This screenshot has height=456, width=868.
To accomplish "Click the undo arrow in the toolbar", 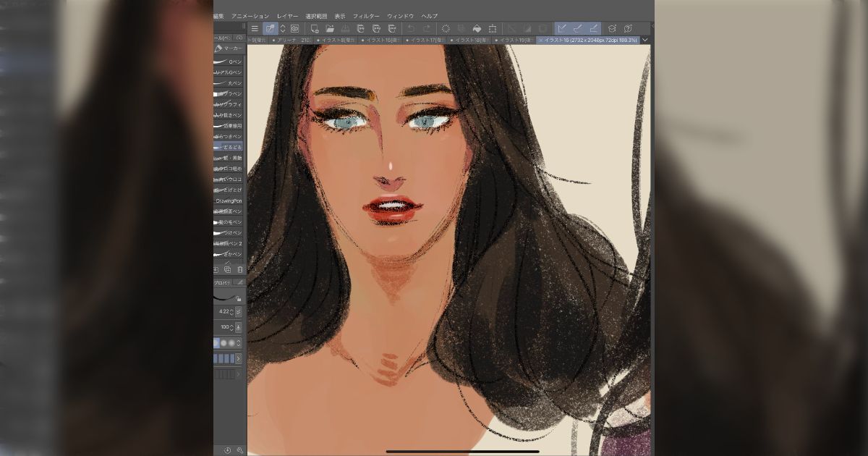I will (411, 29).
